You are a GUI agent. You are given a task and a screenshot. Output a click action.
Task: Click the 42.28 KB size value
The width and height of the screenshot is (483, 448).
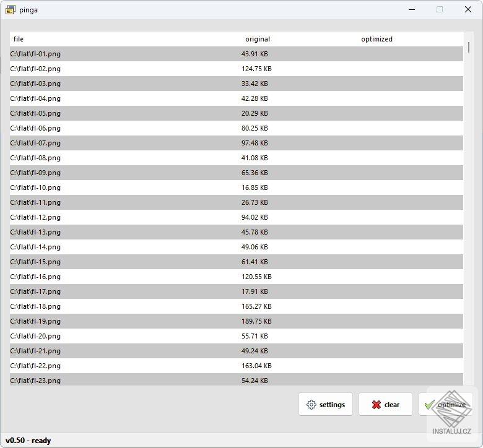[255, 98]
